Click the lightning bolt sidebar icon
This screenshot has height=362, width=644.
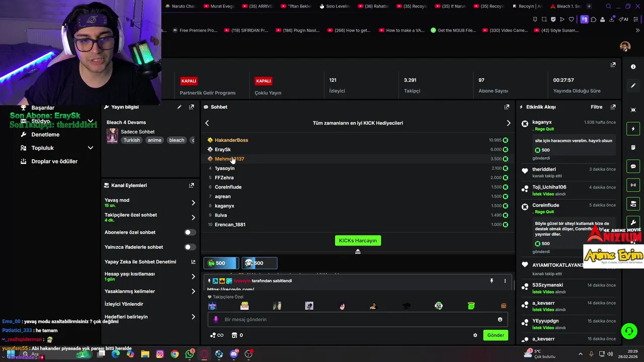point(633,129)
